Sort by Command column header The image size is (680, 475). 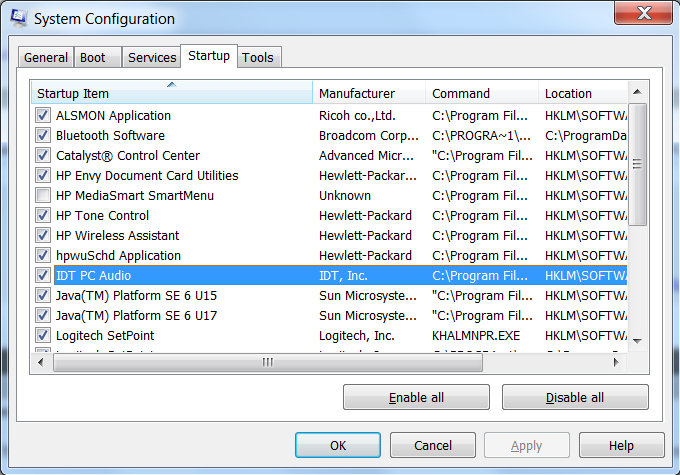tap(482, 93)
